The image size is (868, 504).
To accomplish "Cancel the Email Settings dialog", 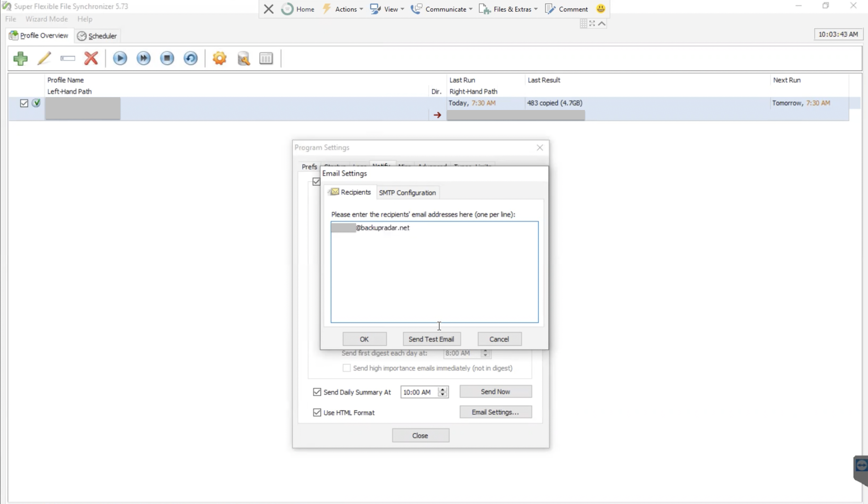I will tap(499, 339).
